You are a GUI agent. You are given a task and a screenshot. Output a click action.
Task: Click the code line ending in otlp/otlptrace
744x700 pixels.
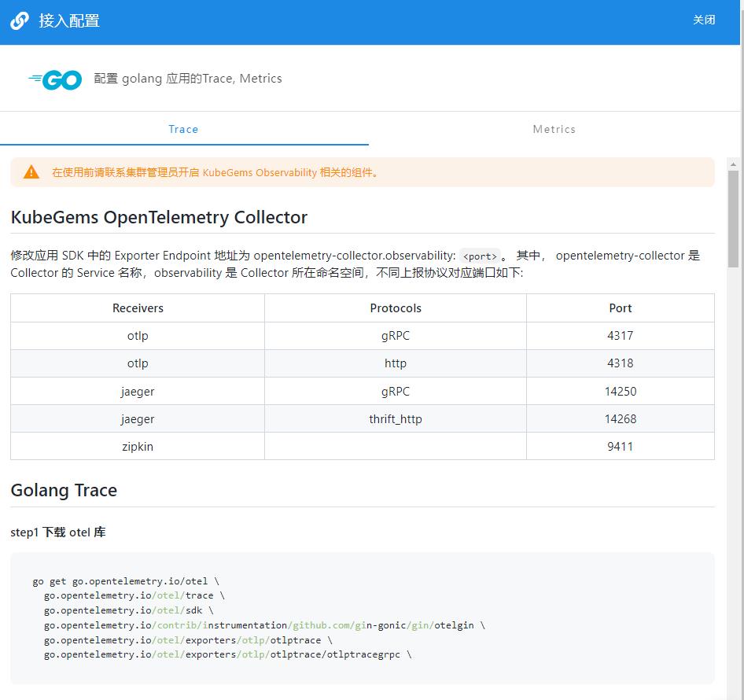(188, 640)
